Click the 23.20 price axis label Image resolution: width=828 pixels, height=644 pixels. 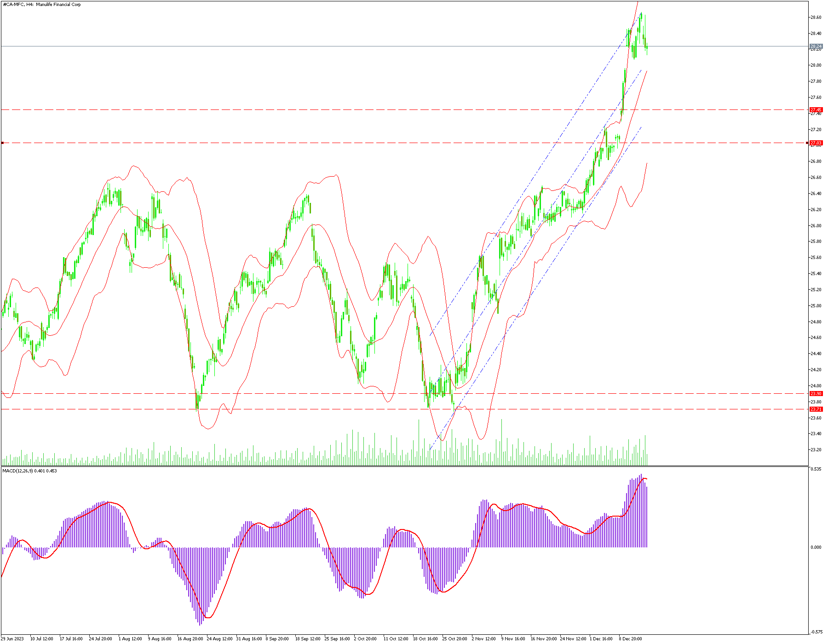coord(816,450)
